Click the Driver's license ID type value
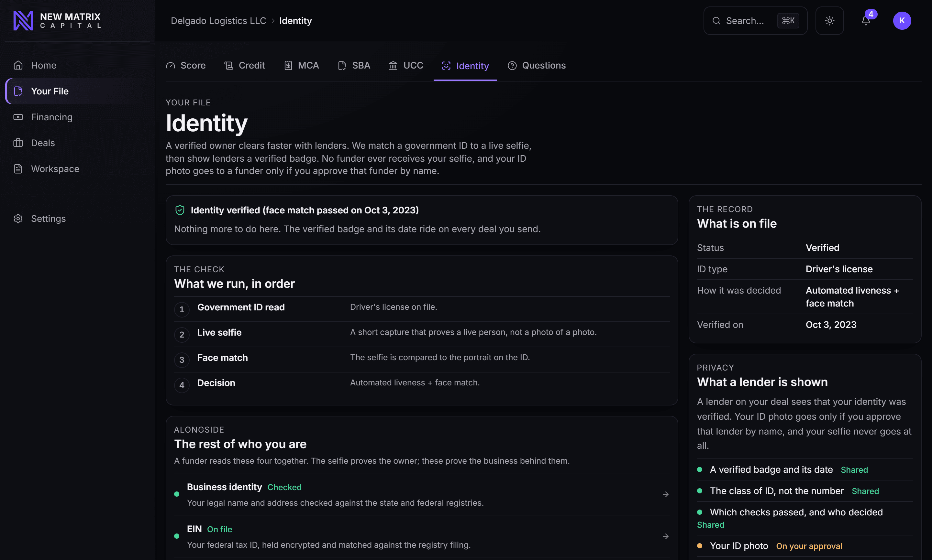The image size is (932, 560). coord(839,269)
